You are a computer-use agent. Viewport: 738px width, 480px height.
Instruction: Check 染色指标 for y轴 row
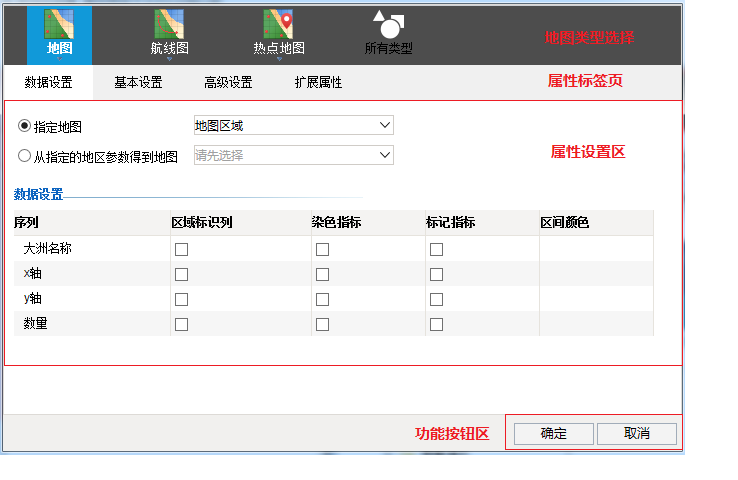pos(322,299)
